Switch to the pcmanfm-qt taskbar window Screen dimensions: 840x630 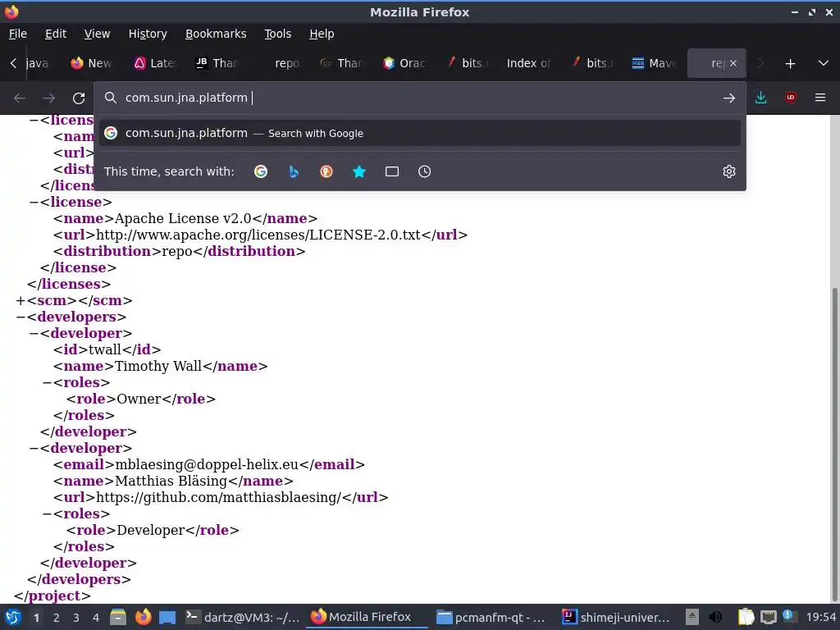point(491,617)
